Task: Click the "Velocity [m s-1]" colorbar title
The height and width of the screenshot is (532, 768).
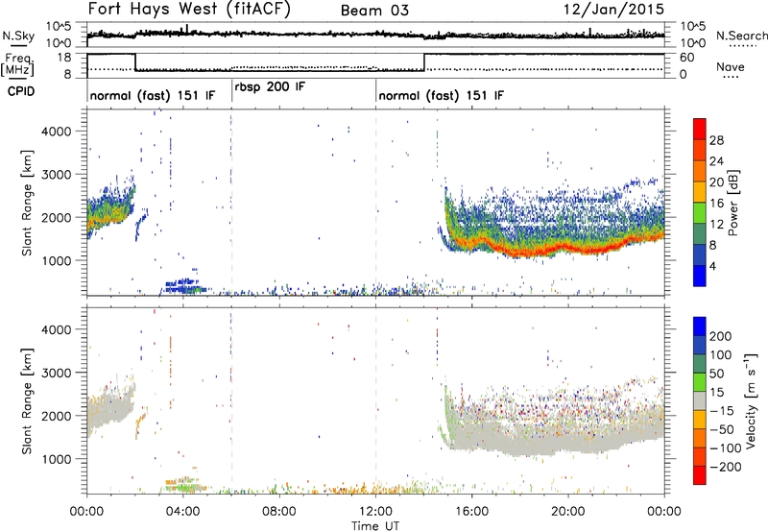Action: point(750,400)
